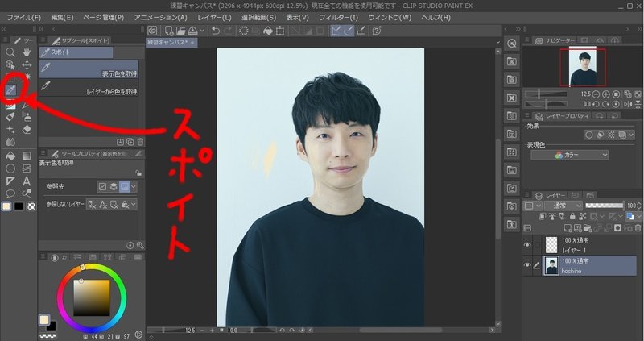Toggle visibility of レイヤー 1
This screenshot has height=341, width=644.
pos(527,245)
